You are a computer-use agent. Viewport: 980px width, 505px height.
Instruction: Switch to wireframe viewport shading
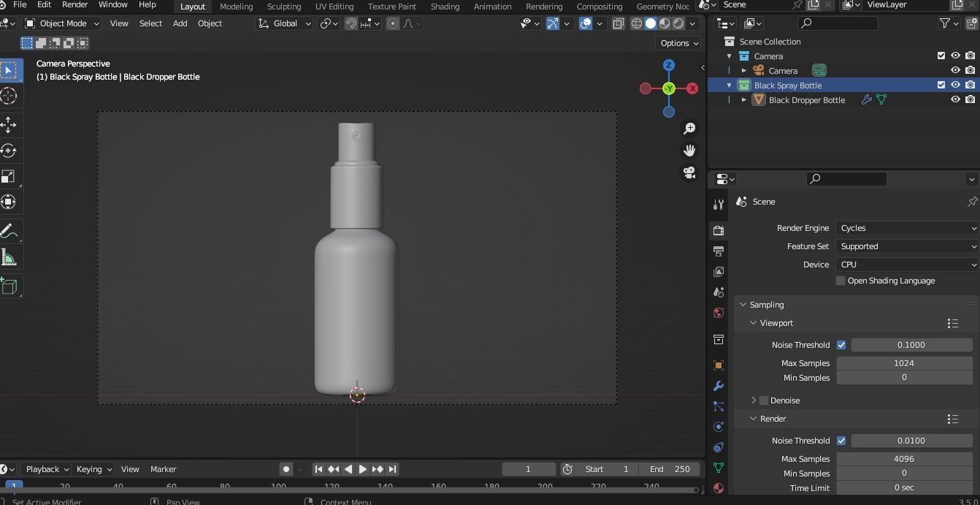click(x=637, y=23)
